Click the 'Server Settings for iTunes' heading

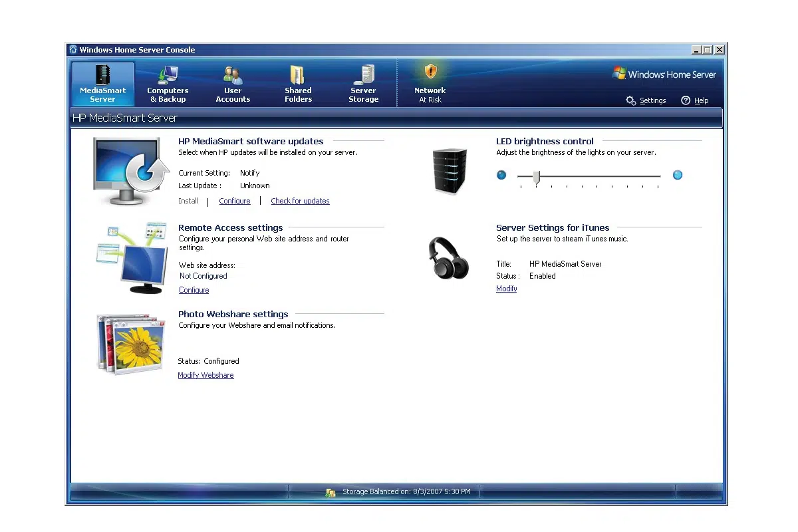[553, 227]
